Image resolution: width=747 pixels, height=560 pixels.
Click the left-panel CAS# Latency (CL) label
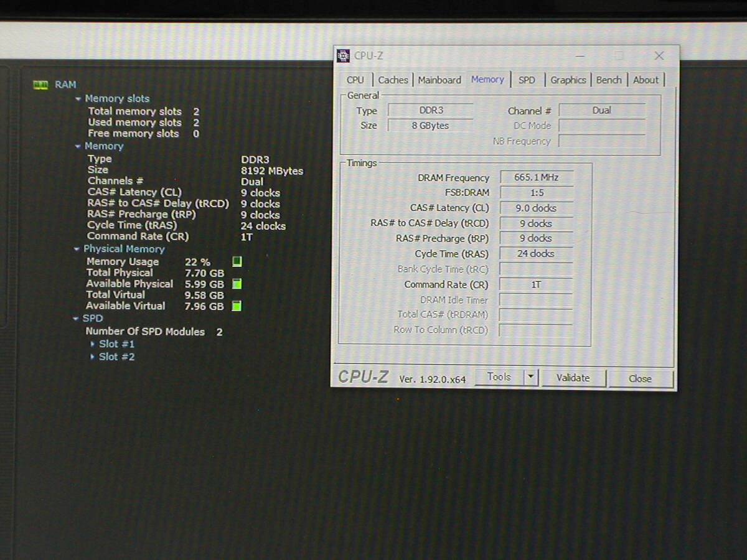tap(134, 192)
